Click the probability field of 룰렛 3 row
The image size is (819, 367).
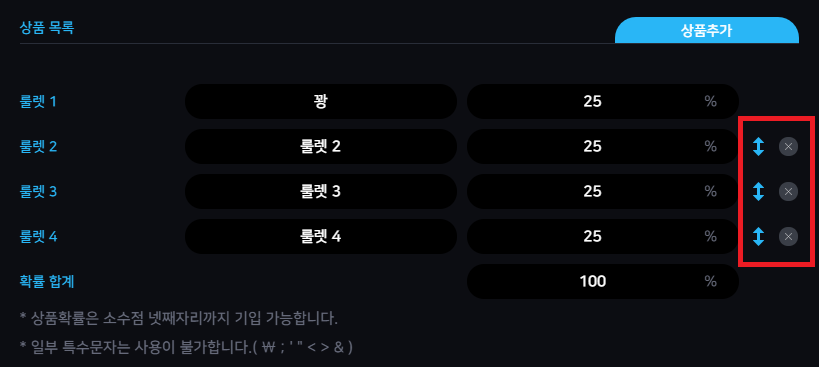tap(603, 192)
